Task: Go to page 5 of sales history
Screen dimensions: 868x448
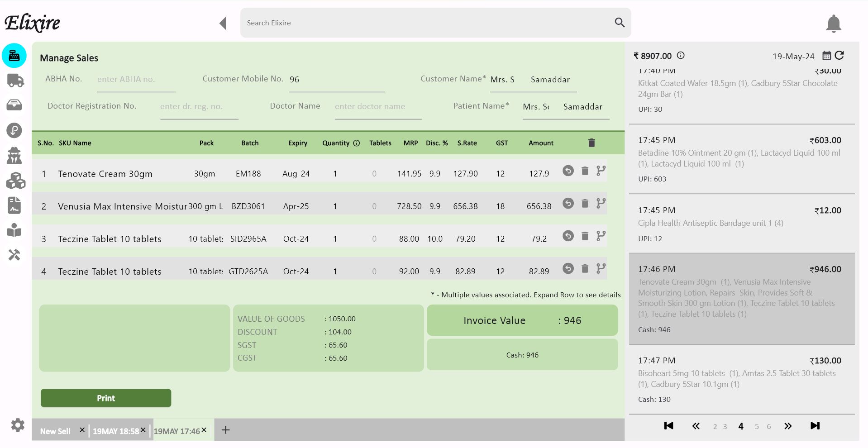Action: pyautogui.click(x=757, y=426)
